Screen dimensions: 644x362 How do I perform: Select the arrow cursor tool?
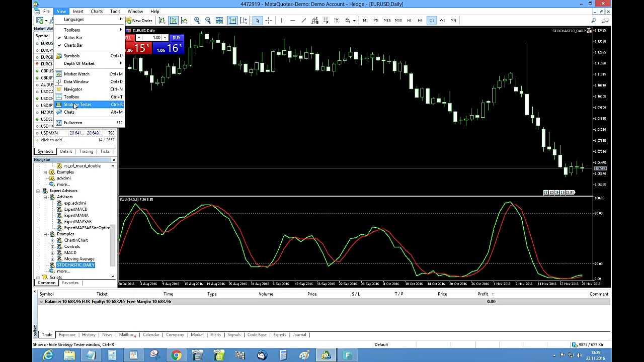[257, 21]
